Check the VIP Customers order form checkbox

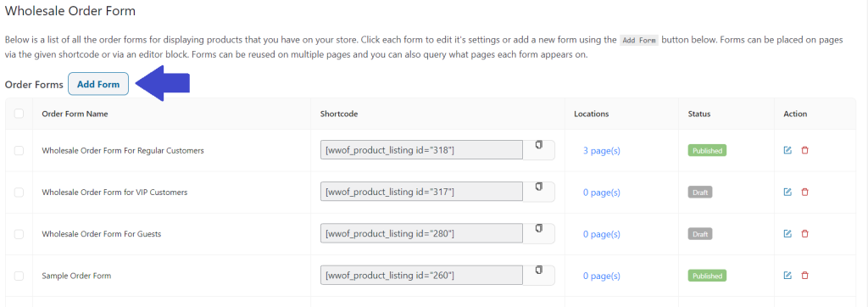19,193
